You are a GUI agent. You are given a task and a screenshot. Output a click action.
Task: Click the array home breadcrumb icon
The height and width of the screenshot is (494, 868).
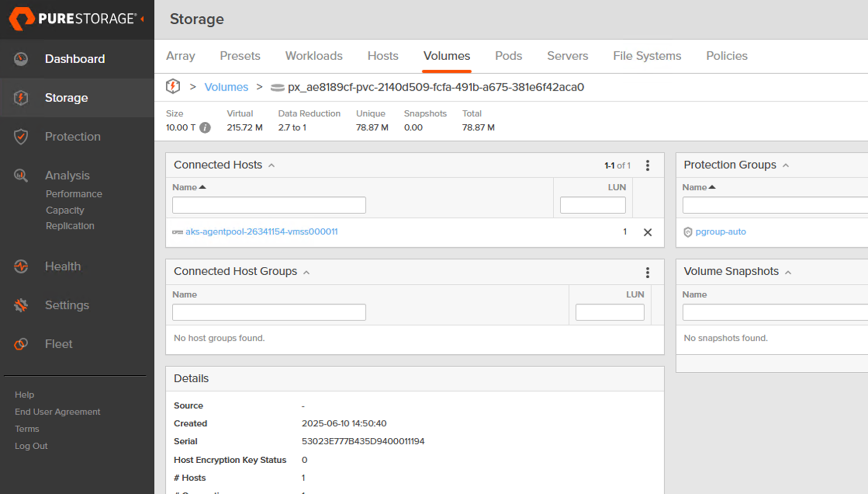pyautogui.click(x=173, y=86)
